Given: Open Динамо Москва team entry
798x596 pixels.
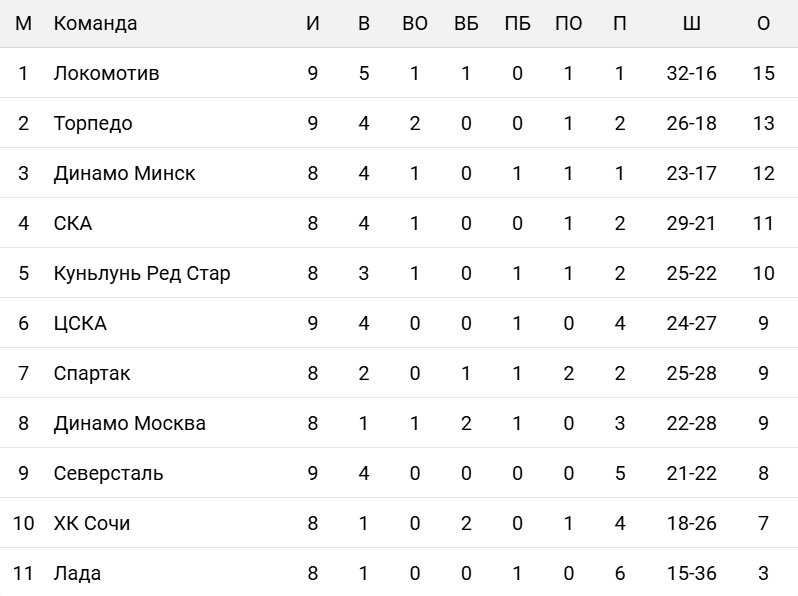Looking at the screenshot, I should point(130,423).
